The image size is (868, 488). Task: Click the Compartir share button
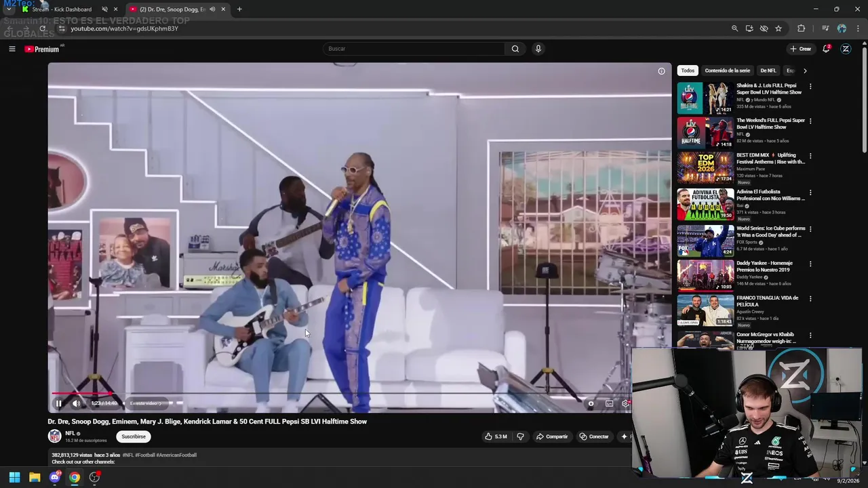click(552, 436)
